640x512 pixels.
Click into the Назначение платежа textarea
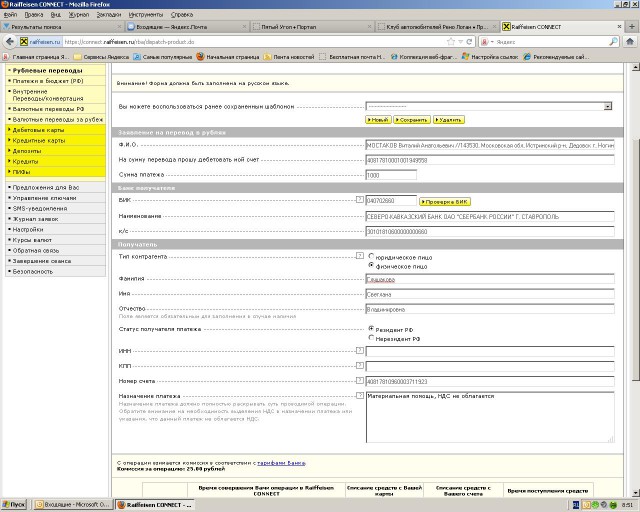pos(490,417)
